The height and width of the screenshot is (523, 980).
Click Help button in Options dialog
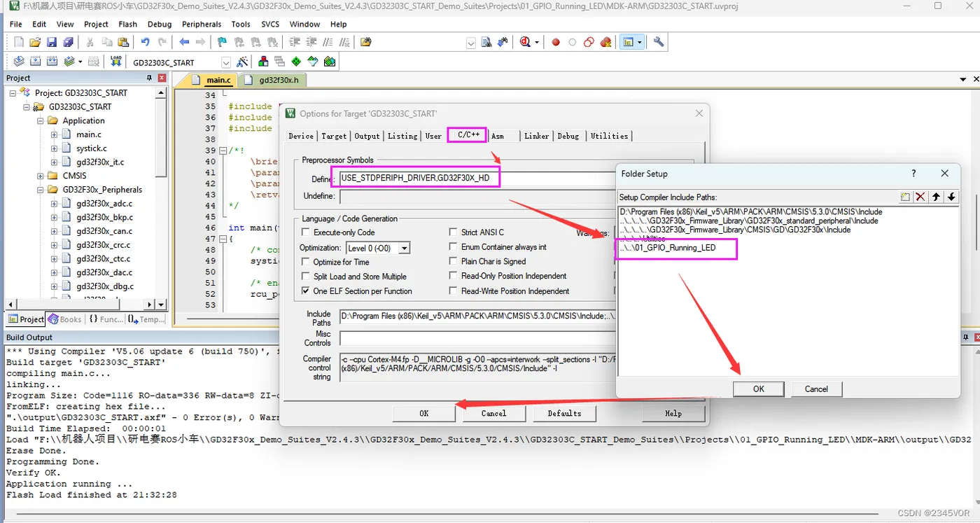(673, 413)
